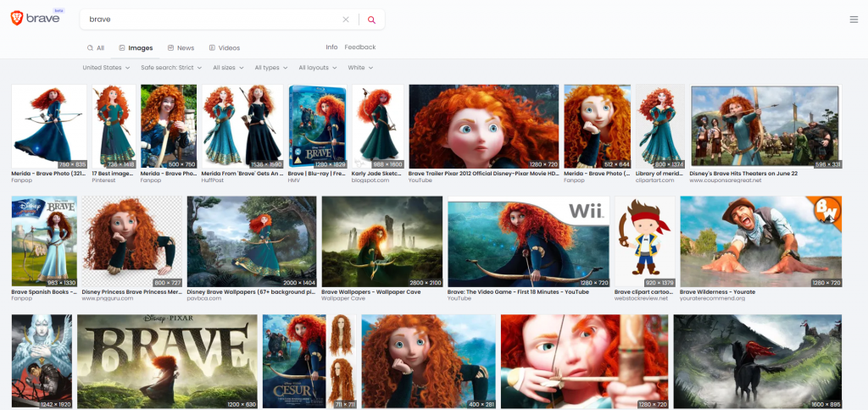868x410 pixels.
Task: Expand the All layouts filter
Action: 318,68
